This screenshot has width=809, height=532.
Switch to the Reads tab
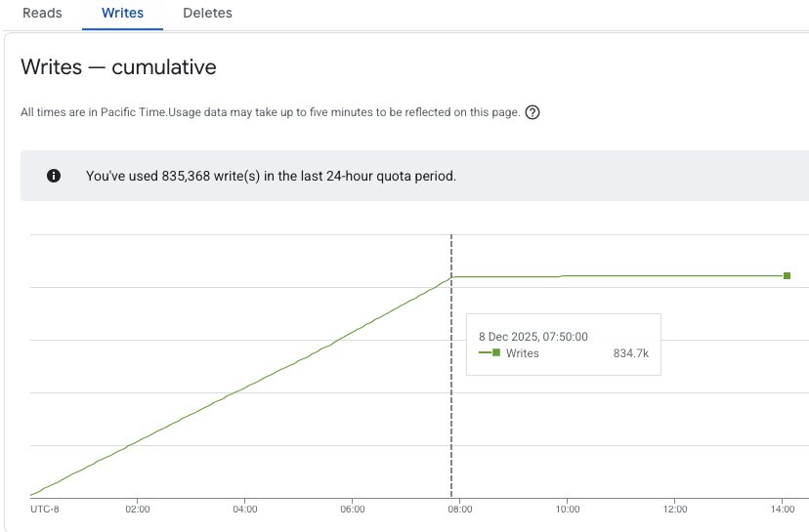[x=42, y=14]
